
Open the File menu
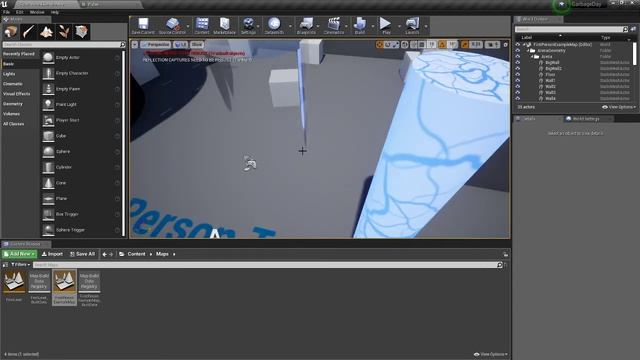(x=7, y=12)
